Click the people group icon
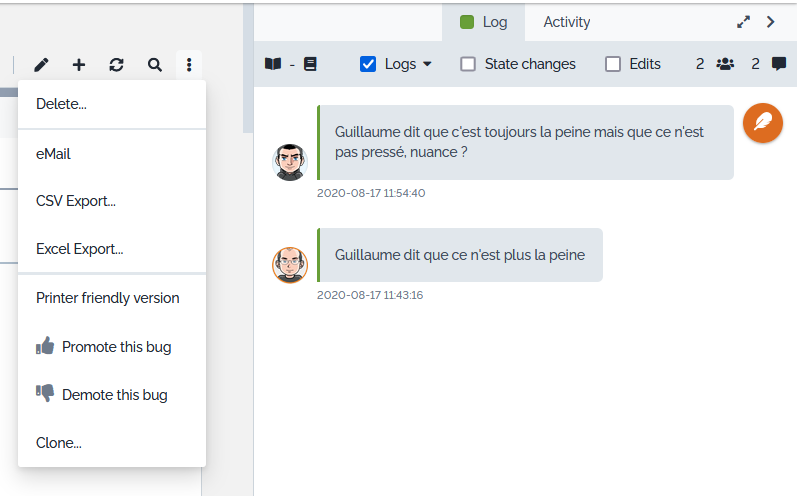The height and width of the screenshot is (496, 797). click(x=726, y=64)
